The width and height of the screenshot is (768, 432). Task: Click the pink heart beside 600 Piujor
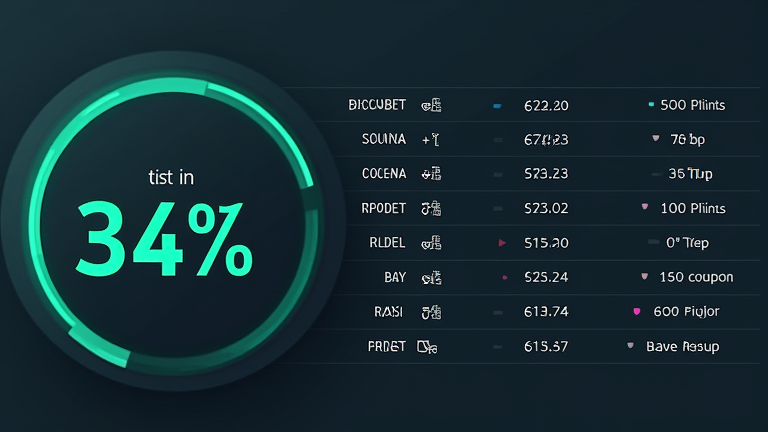pyautogui.click(x=637, y=311)
